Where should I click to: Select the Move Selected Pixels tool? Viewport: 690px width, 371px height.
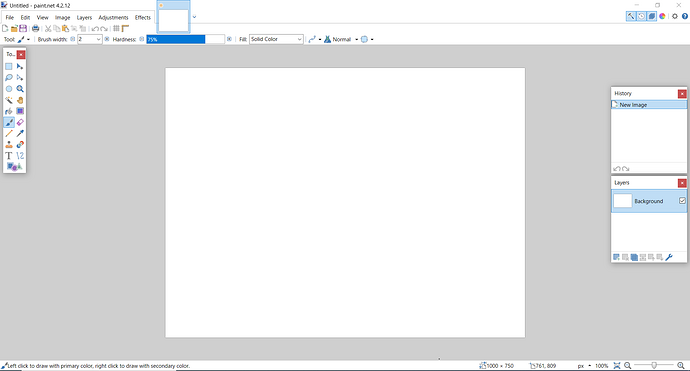pos(20,66)
